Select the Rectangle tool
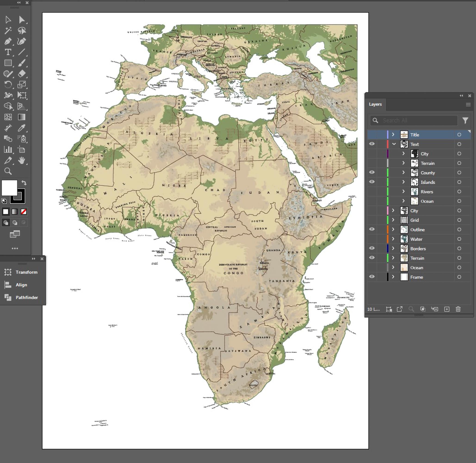The image size is (476, 463). point(8,63)
